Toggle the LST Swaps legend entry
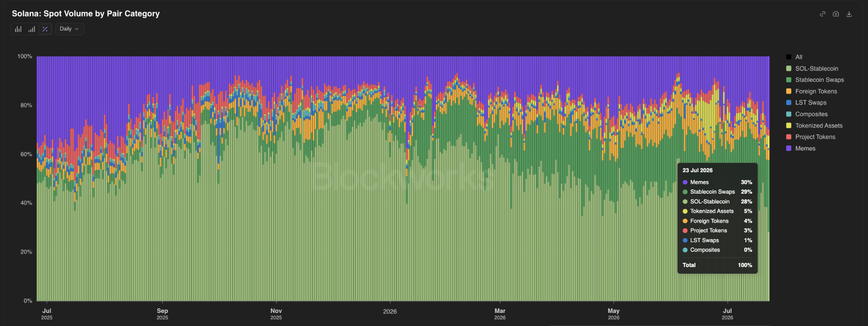Viewport: 868px width, 326px height. pyautogui.click(x=806, y=103)
